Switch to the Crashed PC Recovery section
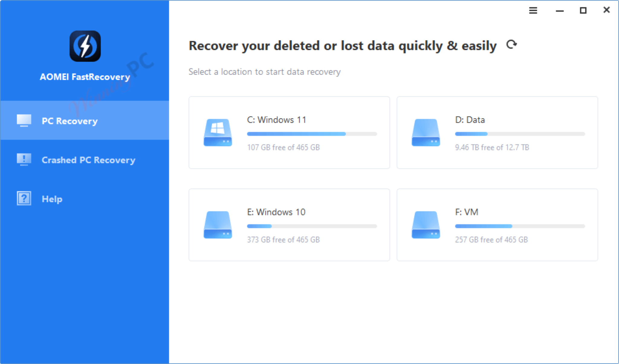The height and width of the screenshot is (364, 619). (88, 160)
